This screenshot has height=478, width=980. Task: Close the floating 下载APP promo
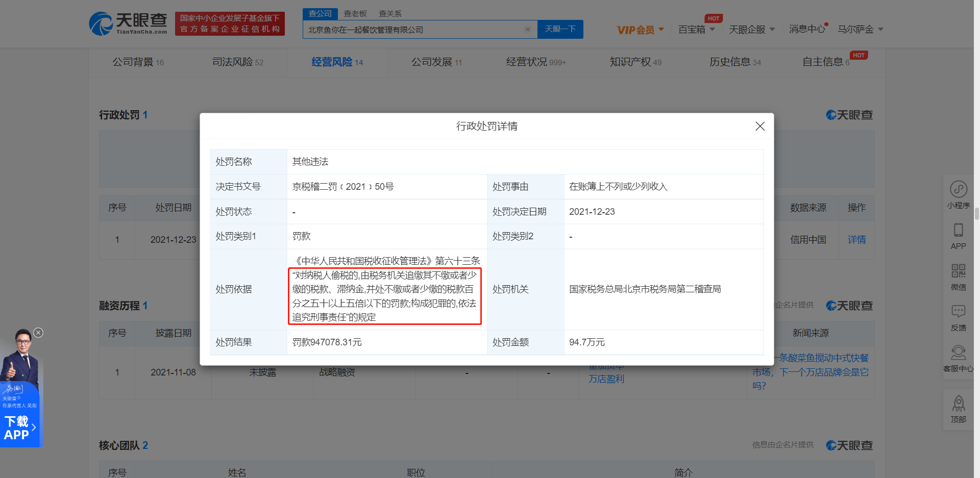(38, 333)
